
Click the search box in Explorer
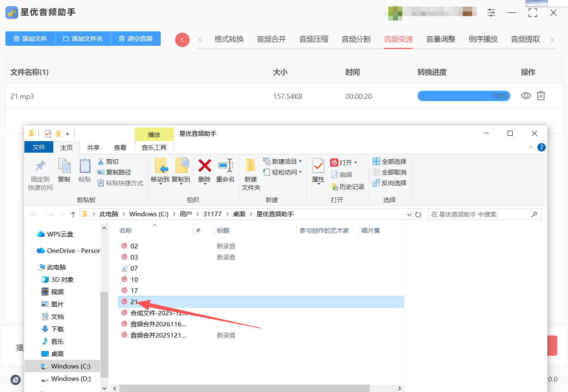pyautogui.click(x=484, y=214)
